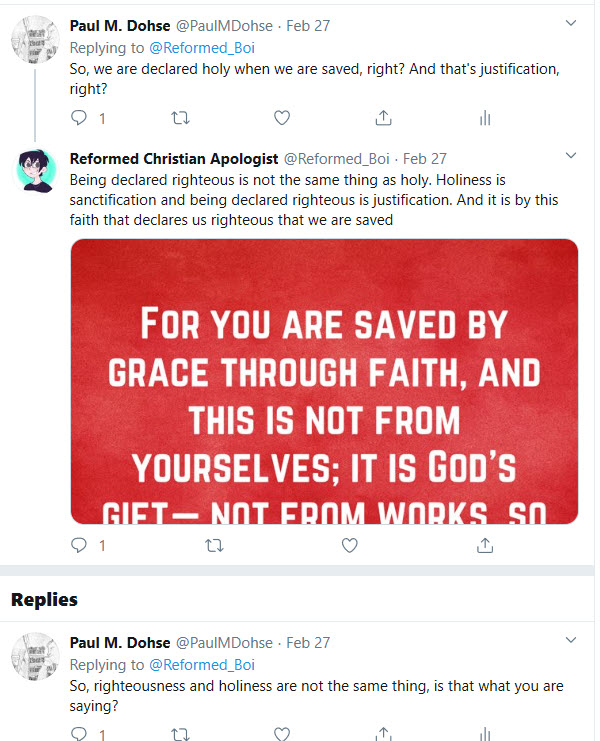Open more options on Paul's first tweet

tap(571, 23)
